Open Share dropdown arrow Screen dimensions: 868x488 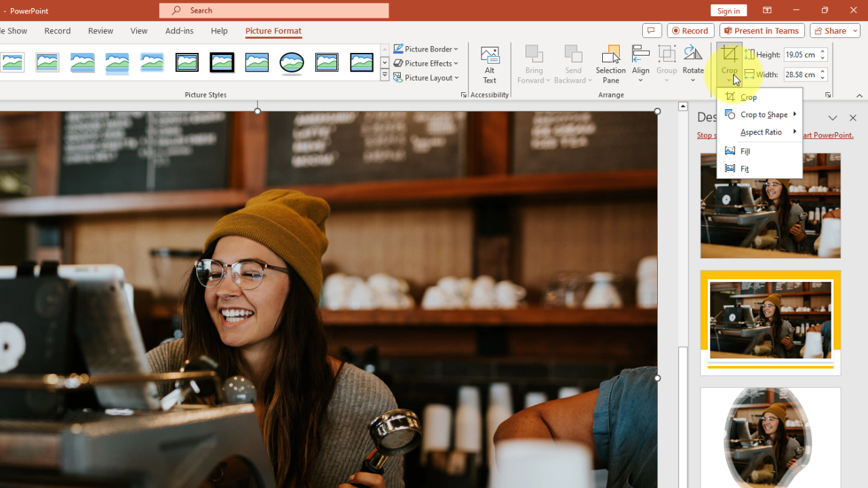tap(856, 30)
